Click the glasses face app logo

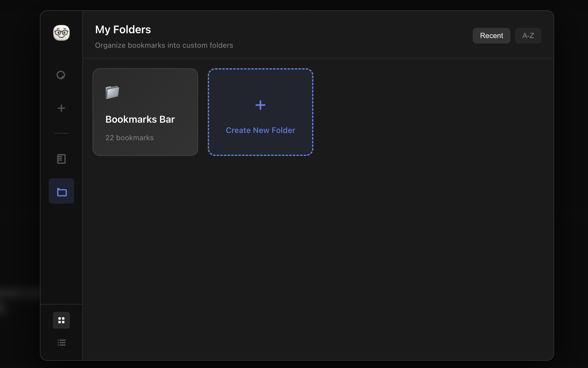[61, 33]
